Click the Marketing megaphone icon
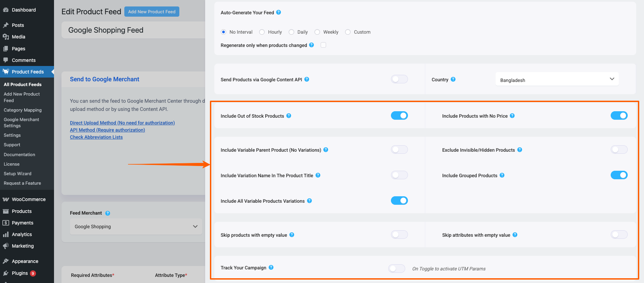 (x=6, y=246)
